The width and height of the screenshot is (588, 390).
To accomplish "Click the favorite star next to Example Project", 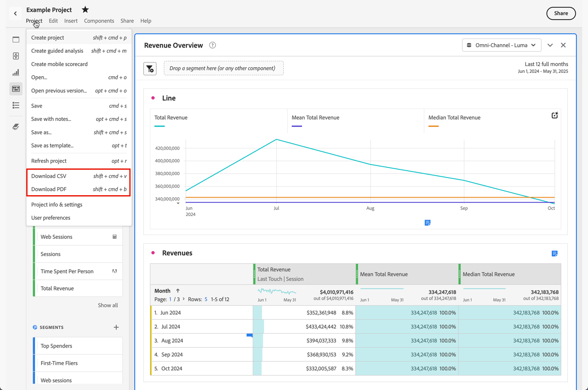I will click(85, 9).
